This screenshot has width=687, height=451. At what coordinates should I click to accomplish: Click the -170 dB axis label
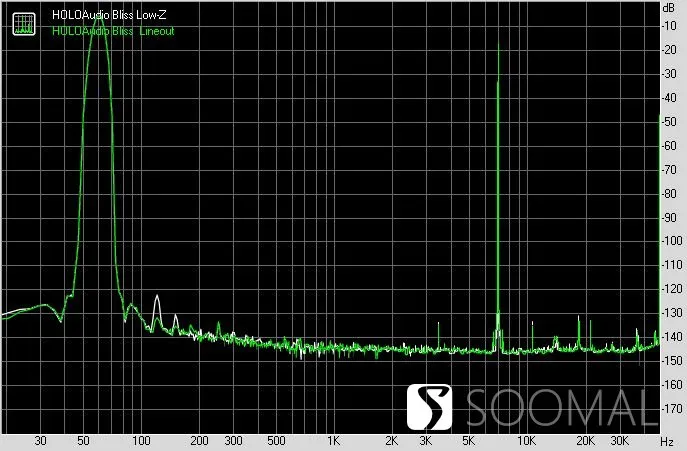[x=672, y=408]
